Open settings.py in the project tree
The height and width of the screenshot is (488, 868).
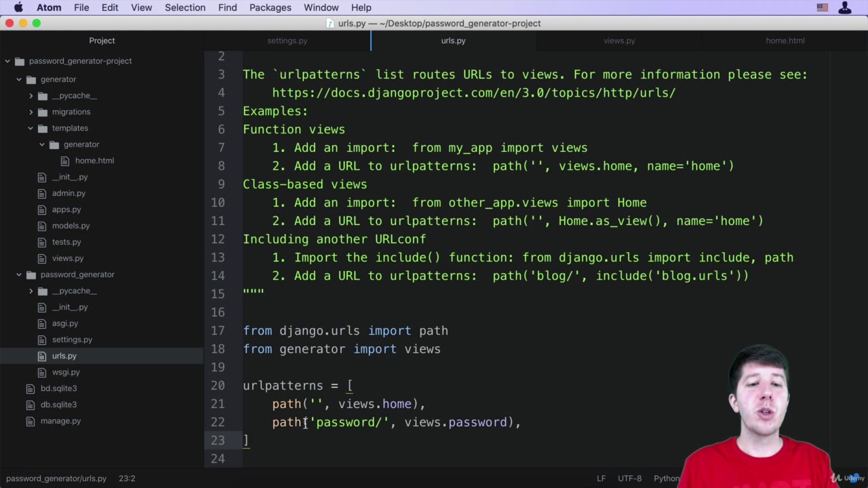coord(72,340)
